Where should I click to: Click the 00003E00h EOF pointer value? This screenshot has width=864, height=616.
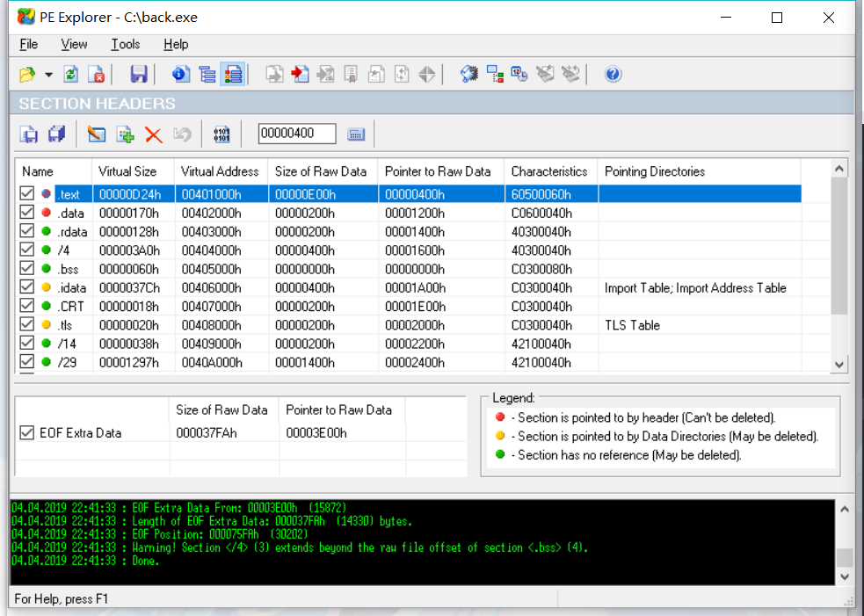(316, 433)
